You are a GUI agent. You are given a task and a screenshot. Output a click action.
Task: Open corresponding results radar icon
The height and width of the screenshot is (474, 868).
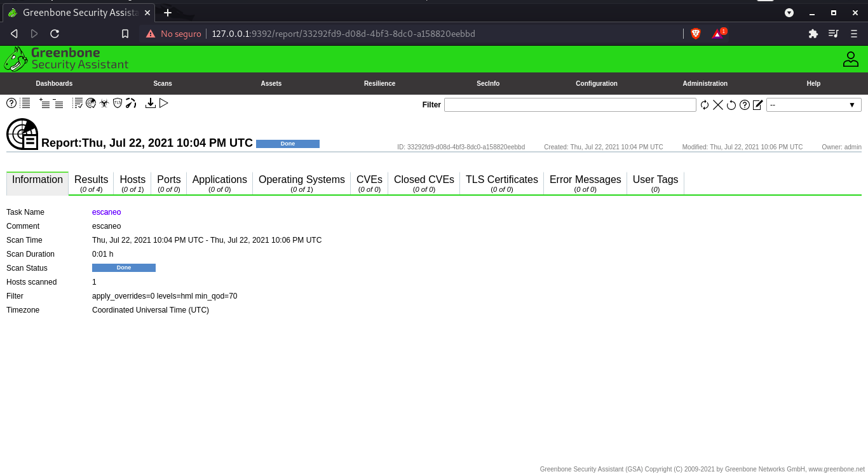[91, 103]
